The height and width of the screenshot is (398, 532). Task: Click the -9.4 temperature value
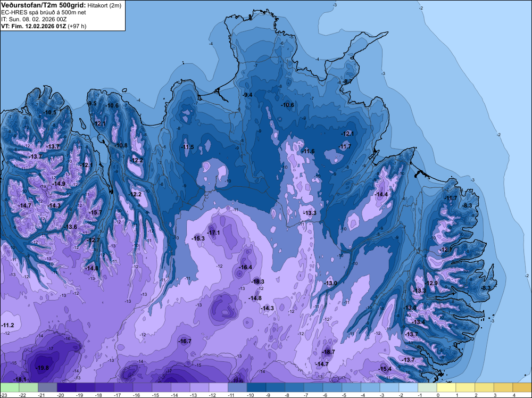coord(248,95)
